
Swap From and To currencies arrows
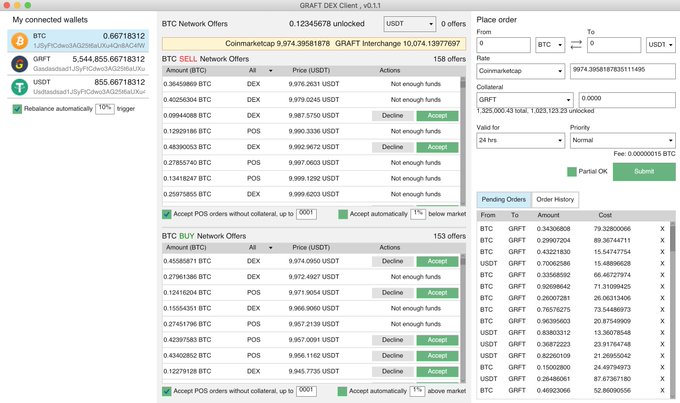[x=576, y=45]
